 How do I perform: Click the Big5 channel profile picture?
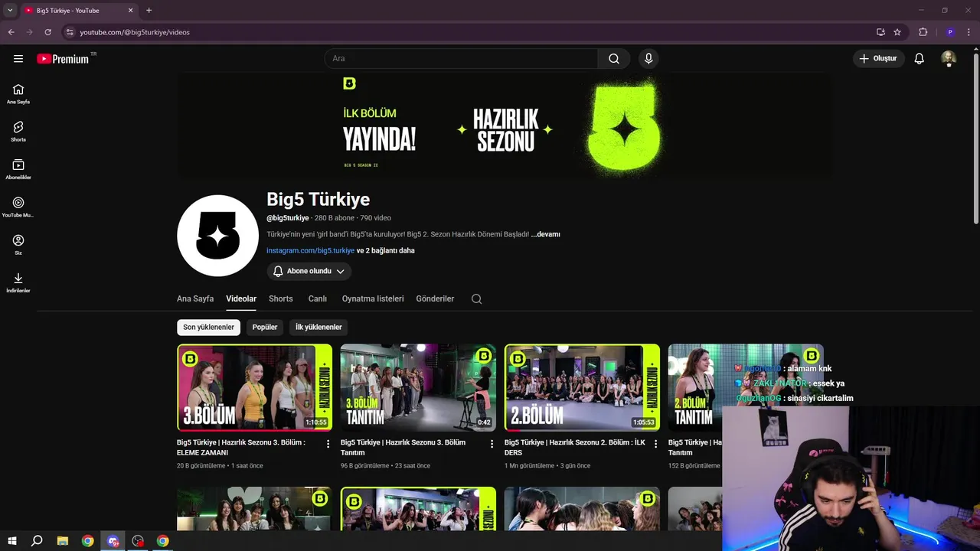(x=217, y=236)
